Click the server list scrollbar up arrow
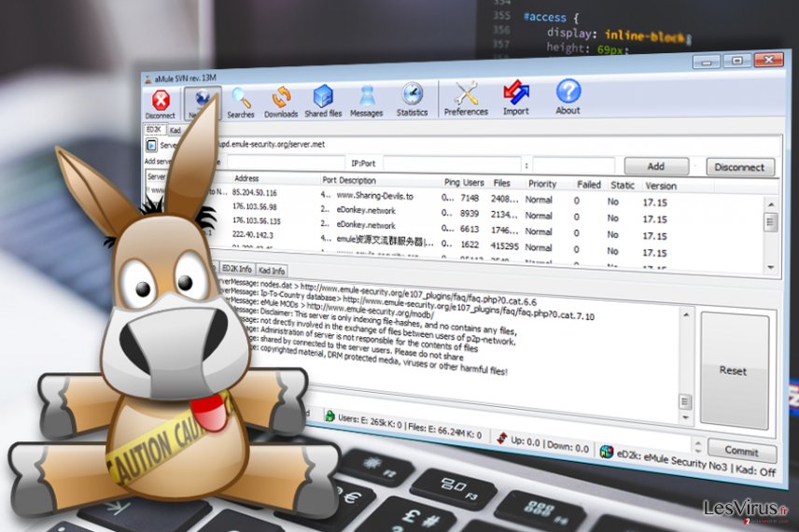799x532 pixels. click(771, 204)
